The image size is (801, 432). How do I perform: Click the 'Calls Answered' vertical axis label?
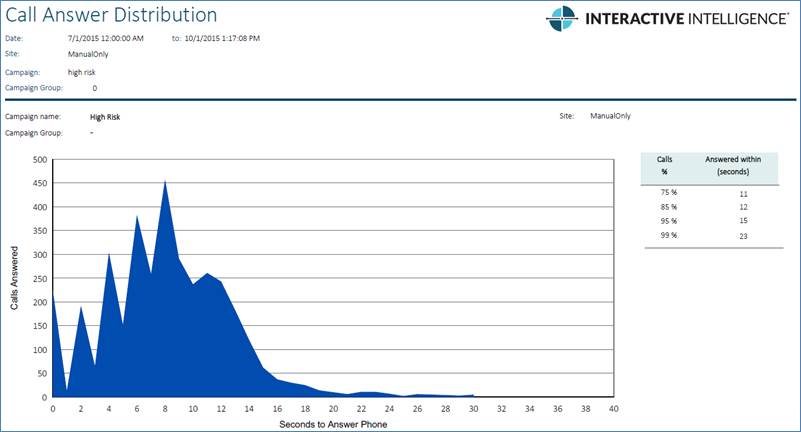[x=15, y=278]
